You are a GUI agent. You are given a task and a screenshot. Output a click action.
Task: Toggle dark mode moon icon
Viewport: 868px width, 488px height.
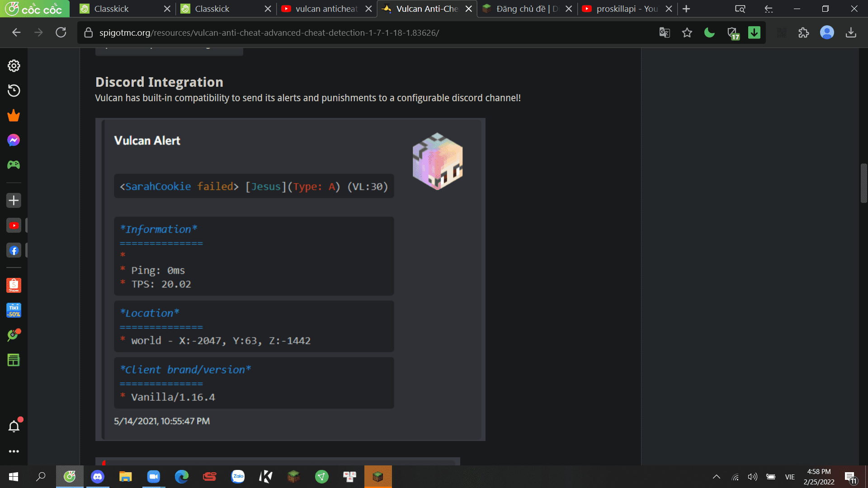pyautogui.click(x=709, y=33)
